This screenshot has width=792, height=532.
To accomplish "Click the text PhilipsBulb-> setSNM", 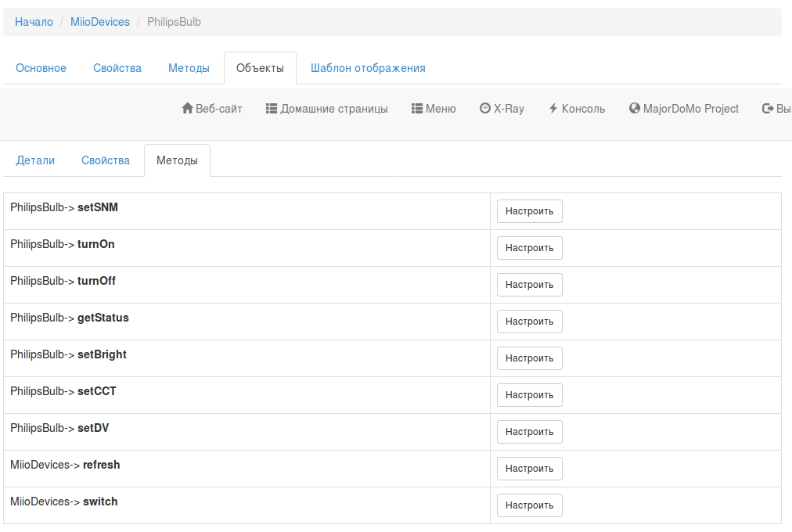I will 64,207.
